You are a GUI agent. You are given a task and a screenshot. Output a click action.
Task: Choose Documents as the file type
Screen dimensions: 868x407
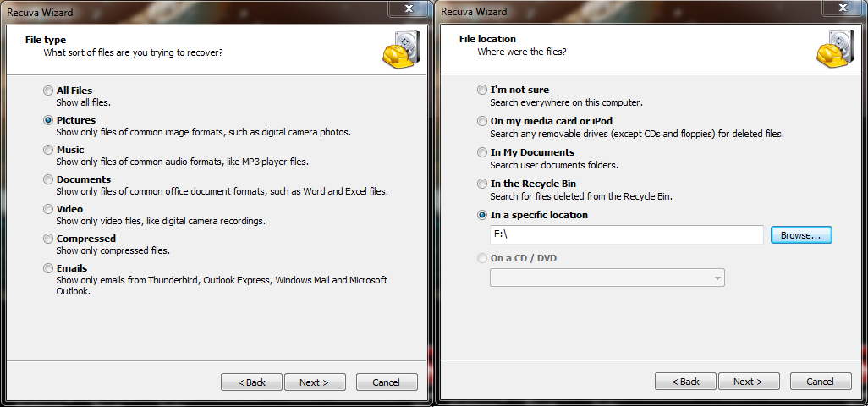click(x=49, y=179)
